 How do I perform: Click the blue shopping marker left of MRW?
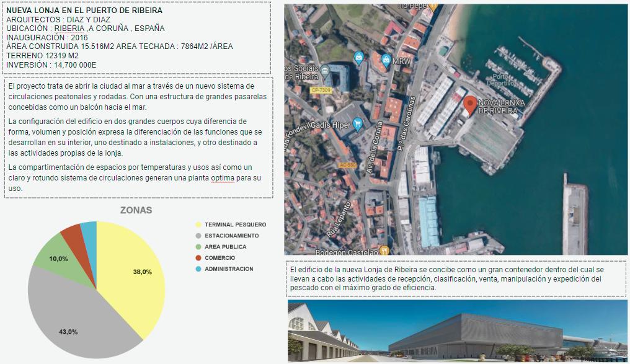coord(359,58)
